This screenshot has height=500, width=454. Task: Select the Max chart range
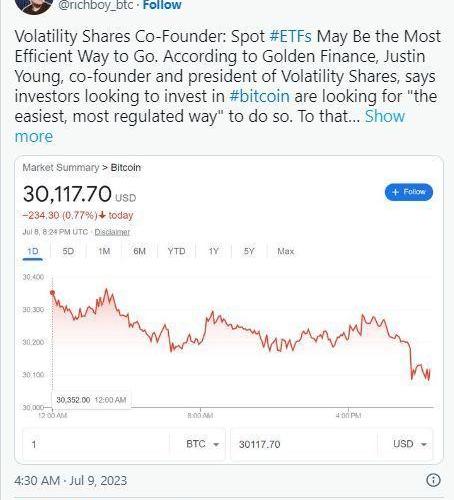point(286,251)
